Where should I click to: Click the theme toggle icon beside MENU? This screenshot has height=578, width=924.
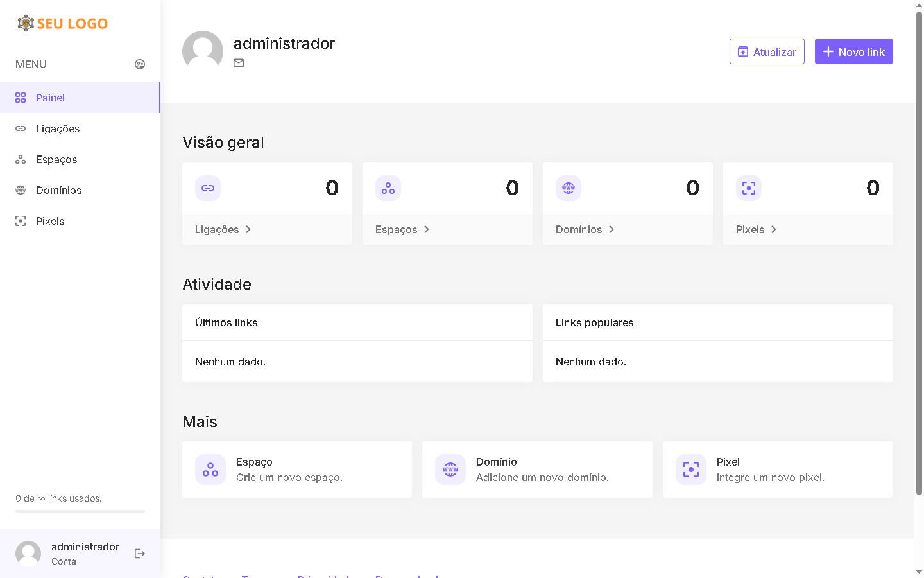pyautogui.click(x=140, y=64)
